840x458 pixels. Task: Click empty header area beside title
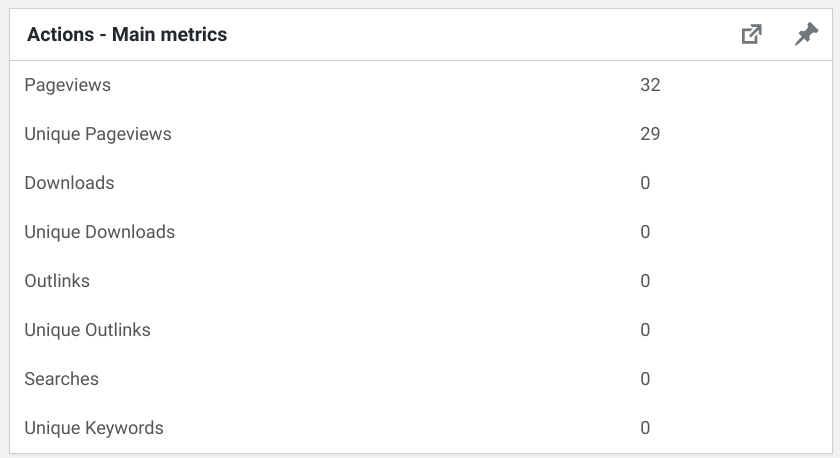[482, 34]
